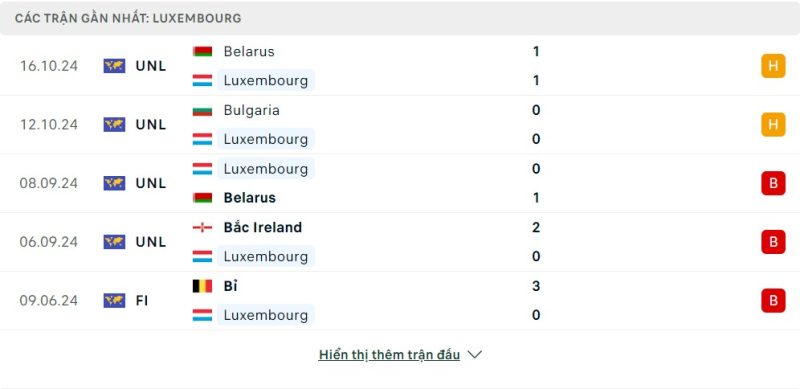Click the Bắc Ireland flag icon
This screenshot has width=800, height=389.
(x=202, y=227)
